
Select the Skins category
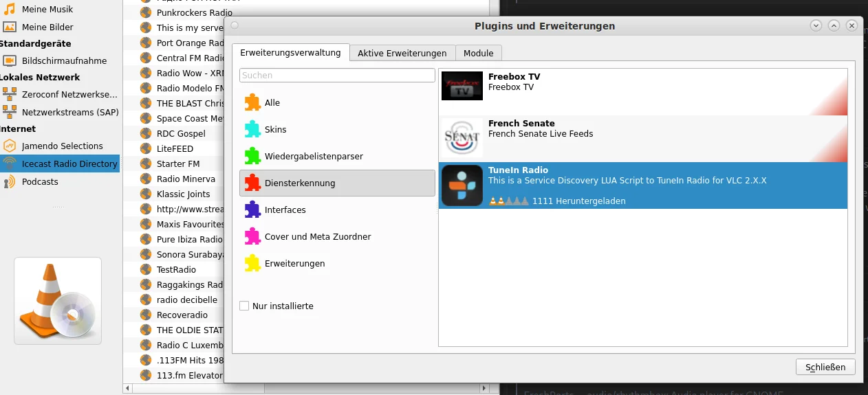coord(337,129)
